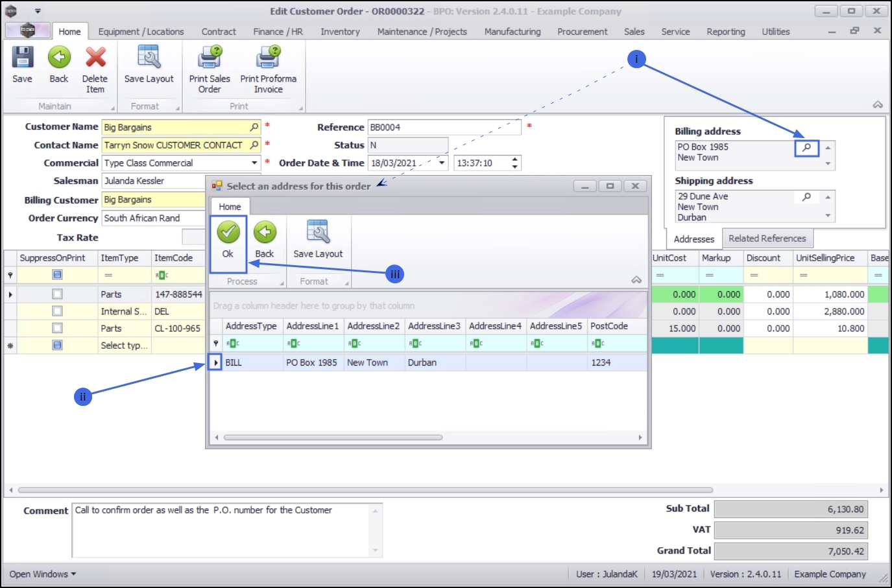Click the UnitCost column filter icon
The height and width of the screenshot is (588, 892).
(x=660, y=275)
